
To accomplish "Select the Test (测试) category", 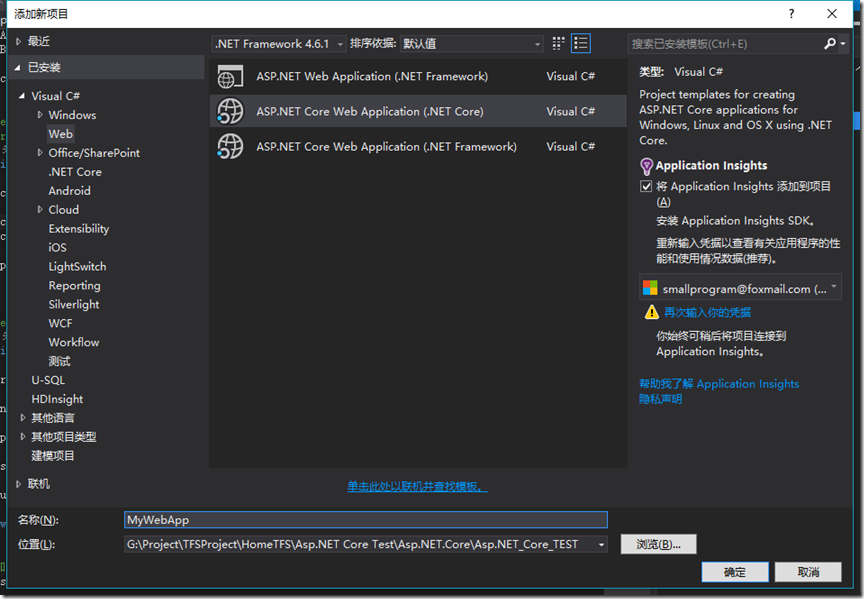I will pyautogui.click(x=60, y=361).
